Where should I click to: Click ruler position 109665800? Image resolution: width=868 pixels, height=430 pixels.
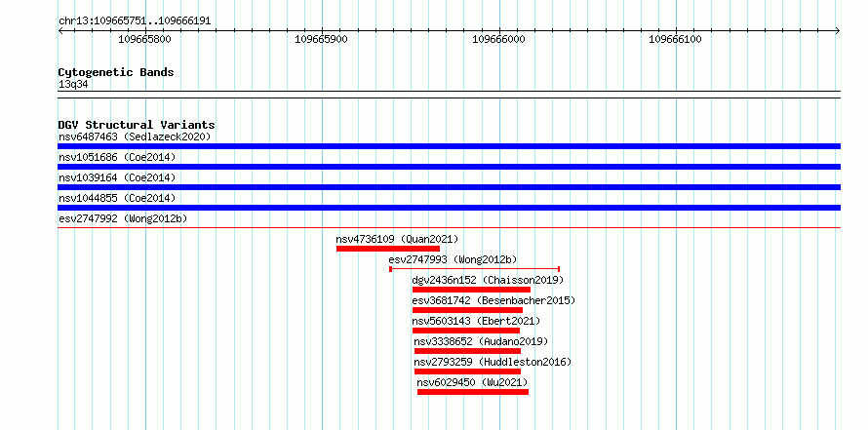(145, 39)
